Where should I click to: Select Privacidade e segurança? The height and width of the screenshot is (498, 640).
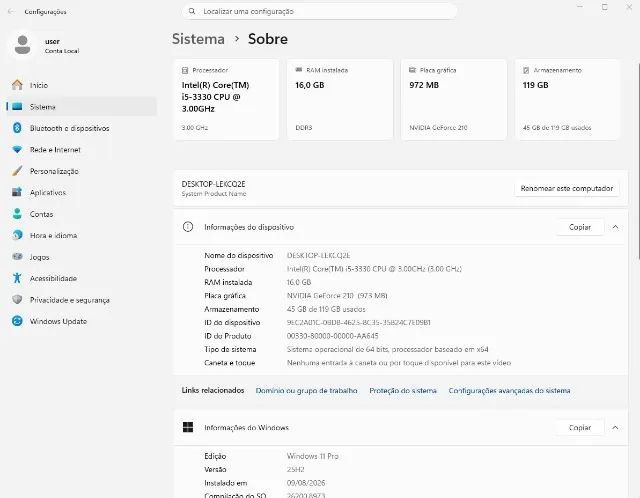[x=82, y=300]
